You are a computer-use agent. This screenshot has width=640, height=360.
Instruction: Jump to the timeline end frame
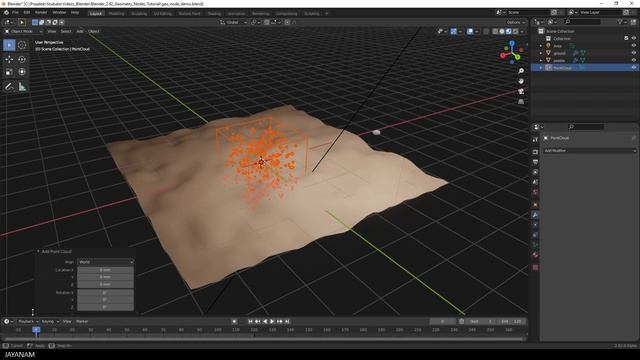(287, 322)
